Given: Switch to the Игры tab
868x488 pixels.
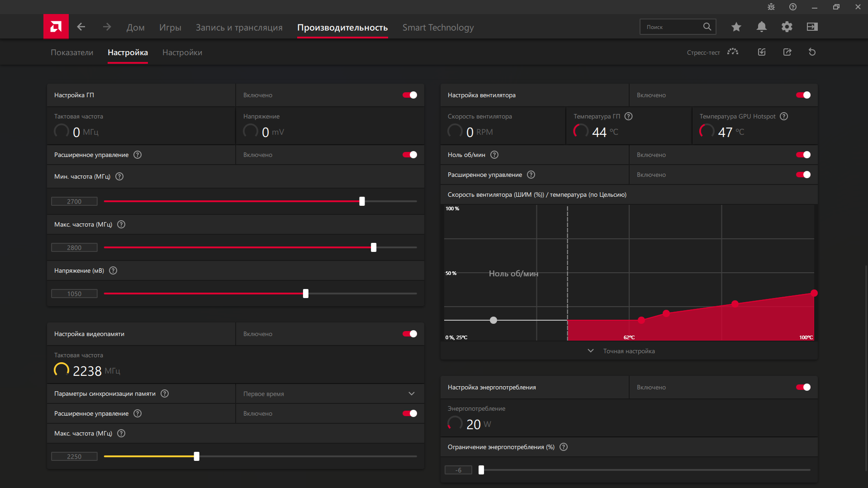Looking at the screenshot, I should pyautogui.click(x=170, y=28).
